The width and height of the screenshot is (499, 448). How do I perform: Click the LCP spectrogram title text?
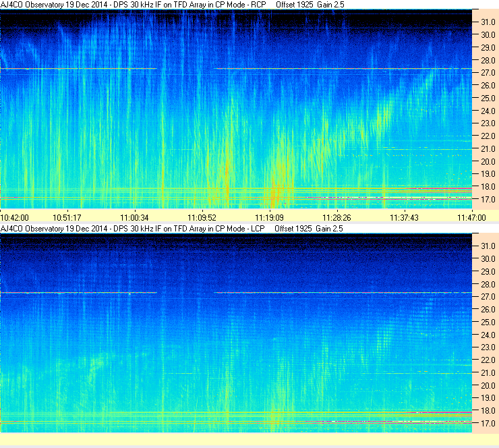(x=132, y=229)
